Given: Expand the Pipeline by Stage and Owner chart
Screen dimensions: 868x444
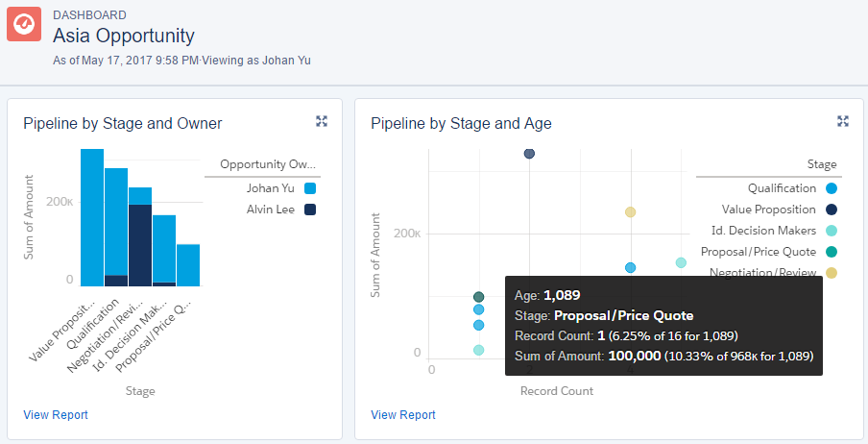Looking at the screenshot, I should coord(322,121).
